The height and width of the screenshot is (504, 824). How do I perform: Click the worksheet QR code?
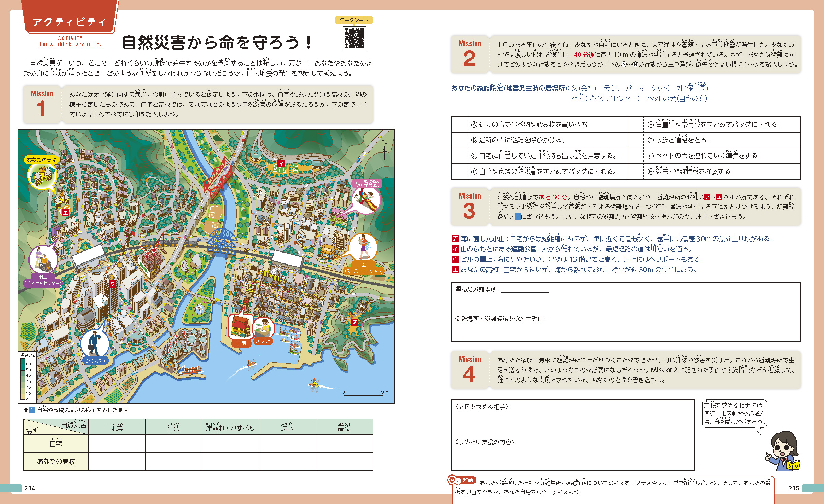354,38
